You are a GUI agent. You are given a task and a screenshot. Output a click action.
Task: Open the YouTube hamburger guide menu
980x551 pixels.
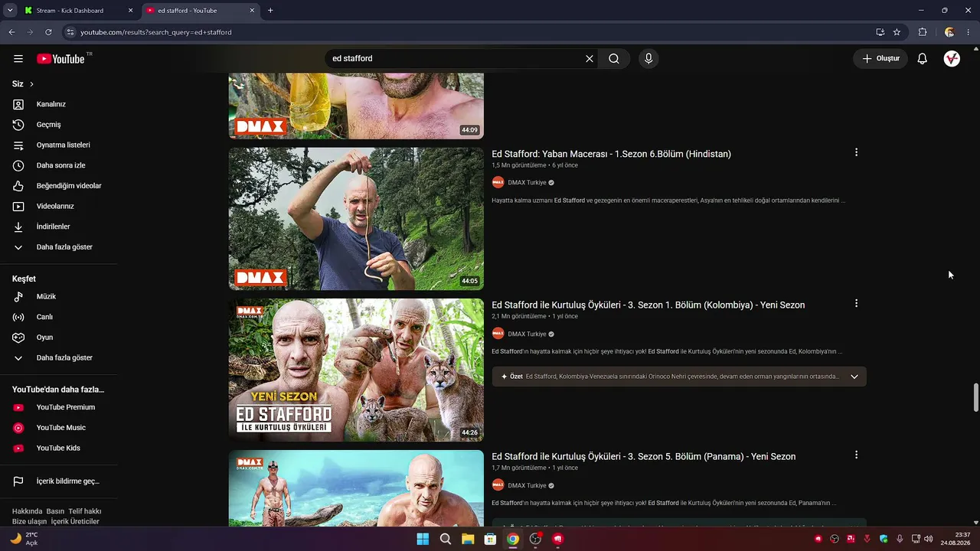[x=18, y=59]
